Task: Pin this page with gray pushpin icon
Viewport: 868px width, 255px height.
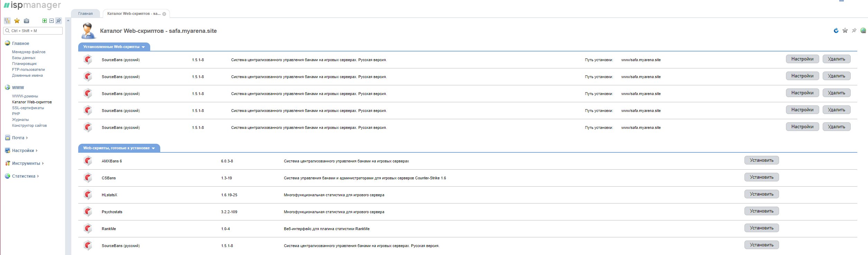Action: click(854, 30)
